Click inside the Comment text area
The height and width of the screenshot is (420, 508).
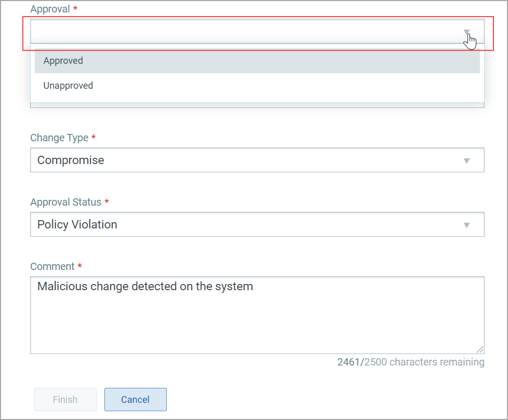pyautogui.click(x=257, y=315)
